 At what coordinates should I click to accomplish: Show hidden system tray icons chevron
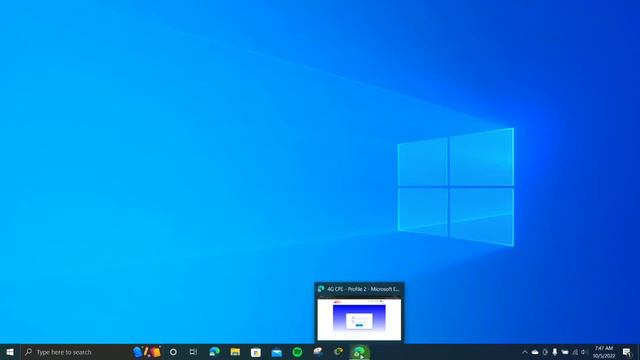coord(524,352)
